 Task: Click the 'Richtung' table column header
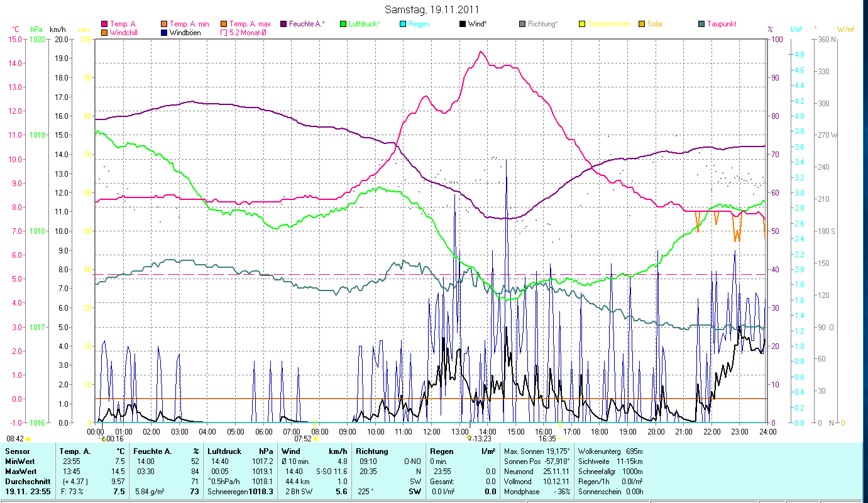pyautogui.click(x=372, y=451)
